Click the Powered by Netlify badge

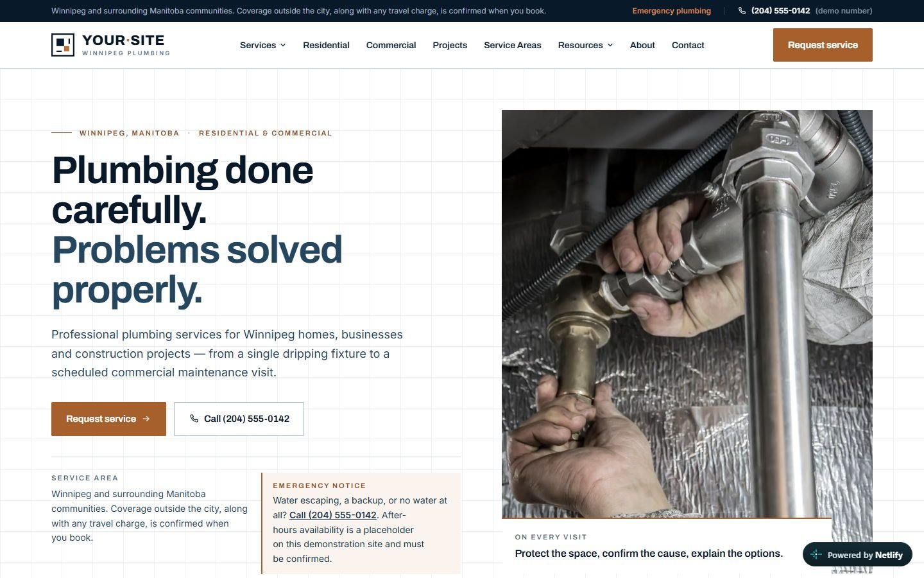pos(857,555)
